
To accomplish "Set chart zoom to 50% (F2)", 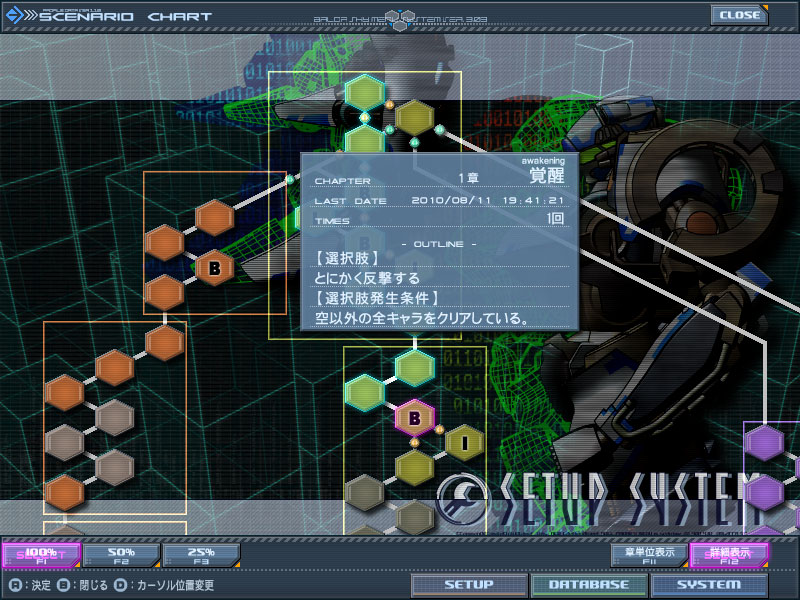I will point(121,555).
